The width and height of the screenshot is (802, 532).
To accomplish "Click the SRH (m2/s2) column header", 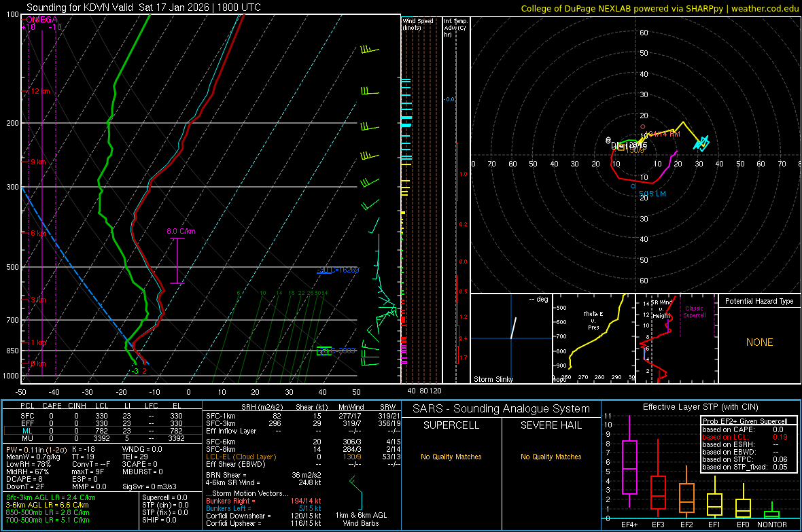I will tap(262, 407).
